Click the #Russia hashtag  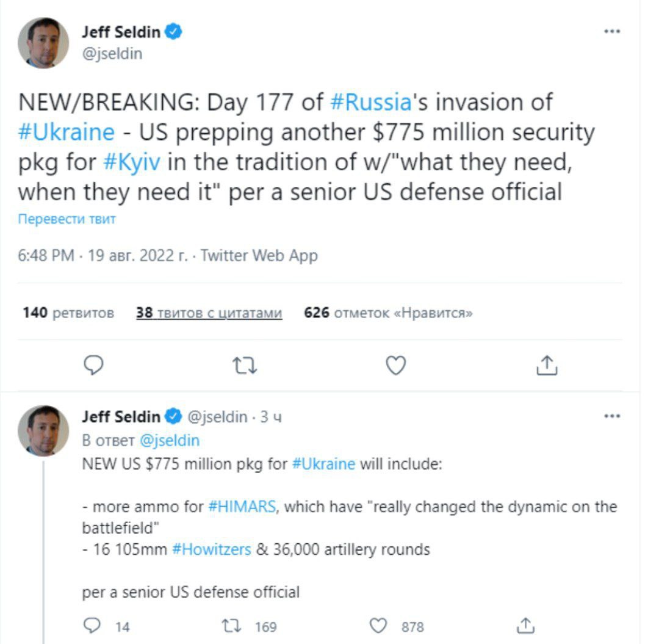pos(371,102)
